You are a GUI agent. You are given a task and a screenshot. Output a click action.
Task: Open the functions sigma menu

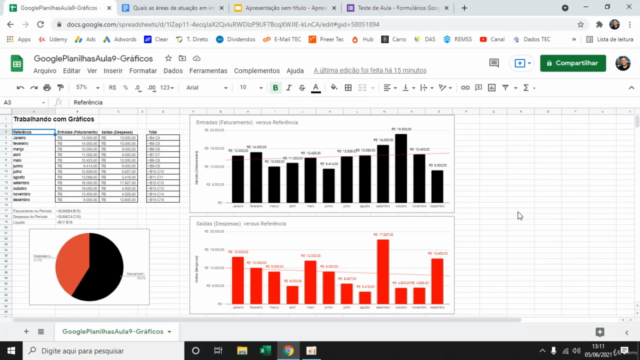[526, 88]
